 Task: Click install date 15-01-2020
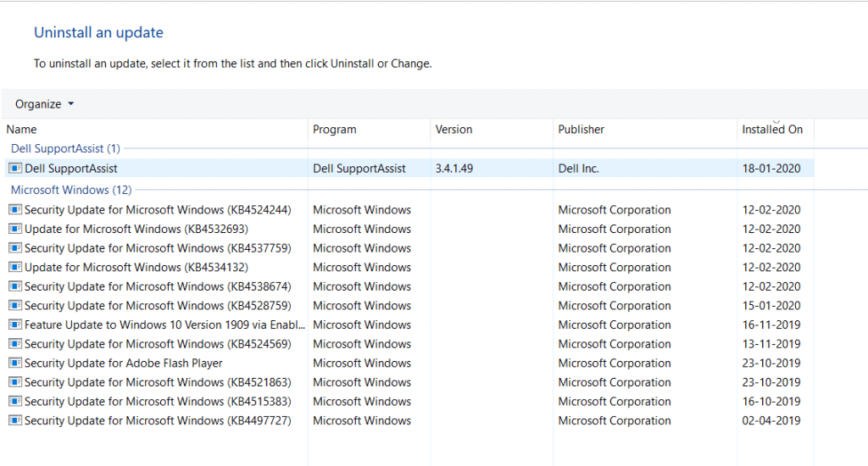[771, 306]
